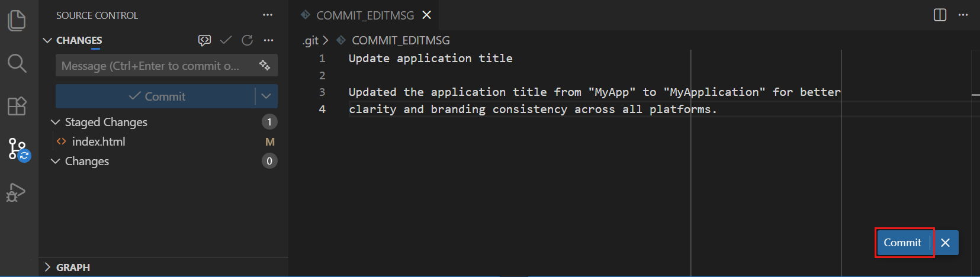
Task: Collapse the Changes group
Action: tap(56, 161)
